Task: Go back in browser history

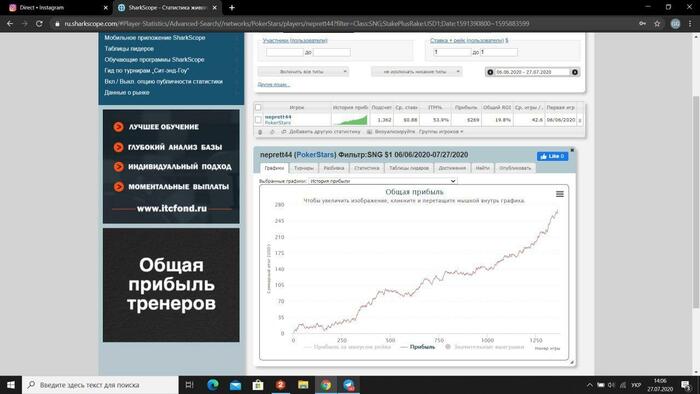Action: (10, 24)
